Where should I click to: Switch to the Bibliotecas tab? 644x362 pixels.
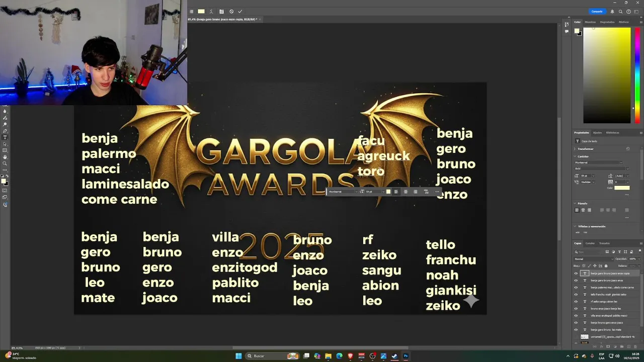click(x=612, y=133)
